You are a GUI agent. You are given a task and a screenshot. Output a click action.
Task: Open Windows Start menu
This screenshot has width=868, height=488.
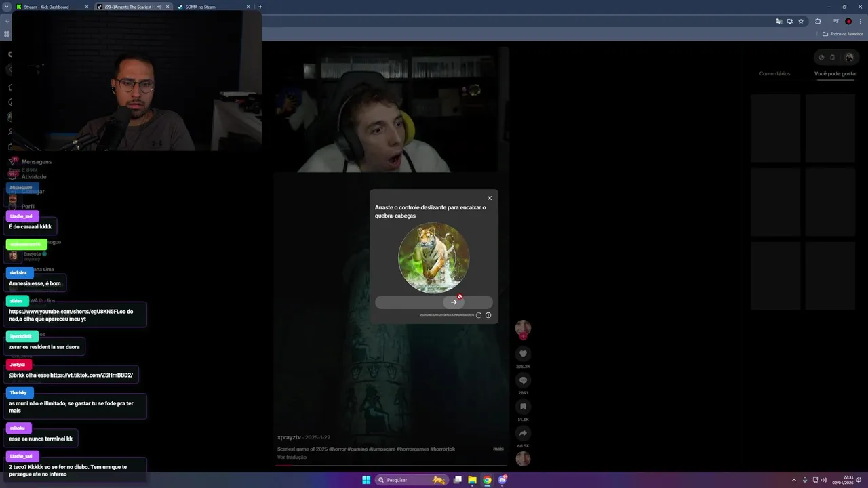(366, 480)
